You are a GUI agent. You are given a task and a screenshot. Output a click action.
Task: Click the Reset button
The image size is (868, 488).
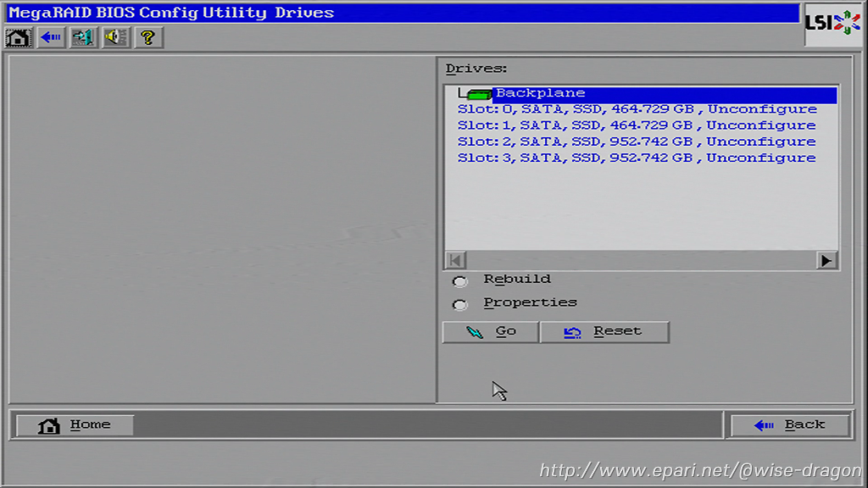[x=604, y=332]
